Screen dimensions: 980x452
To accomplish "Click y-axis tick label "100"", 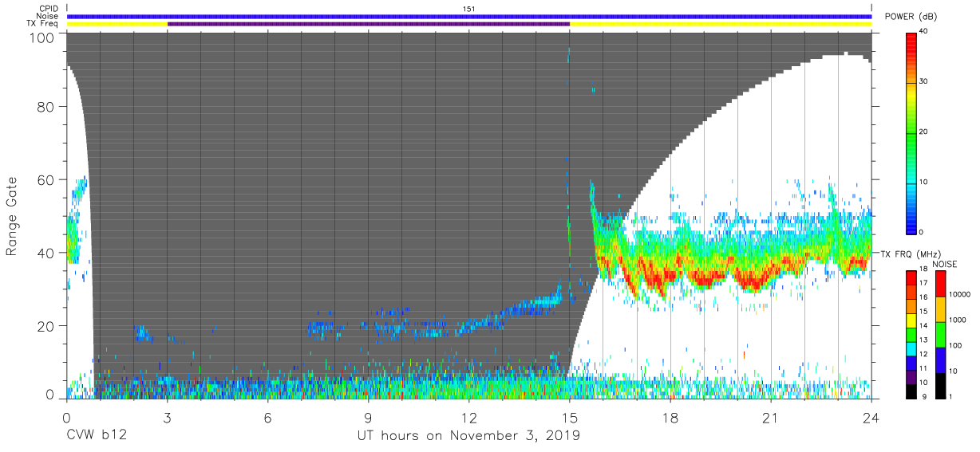I will tap(41, 37).
